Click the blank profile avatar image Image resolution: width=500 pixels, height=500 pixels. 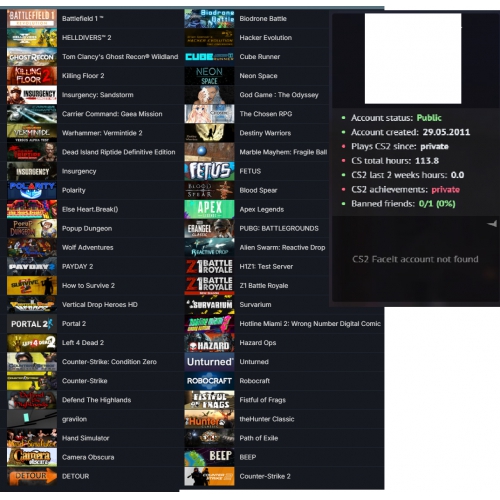tap(413, 58)
